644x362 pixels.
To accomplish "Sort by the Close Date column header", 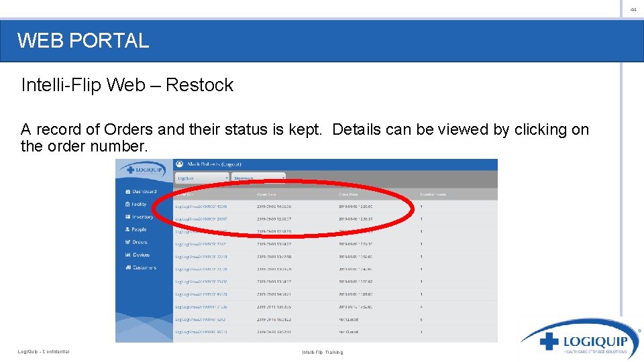I will pos(348,194).
